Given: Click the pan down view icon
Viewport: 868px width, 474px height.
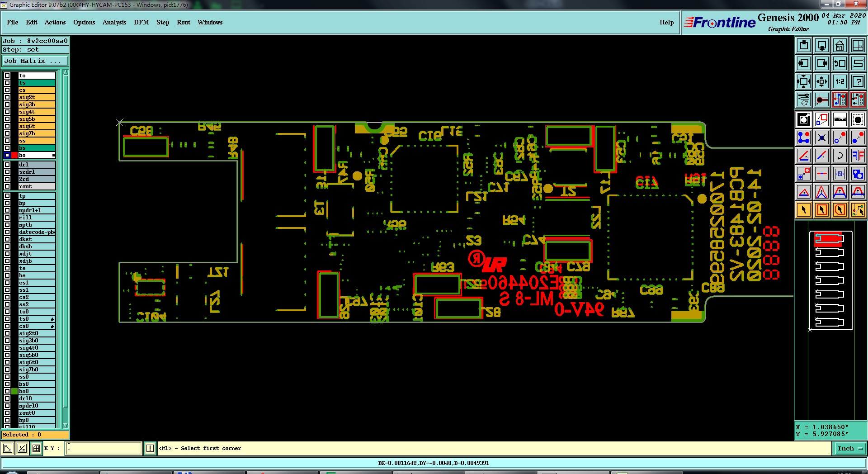Looking at the screenshot, I should 822,45.
